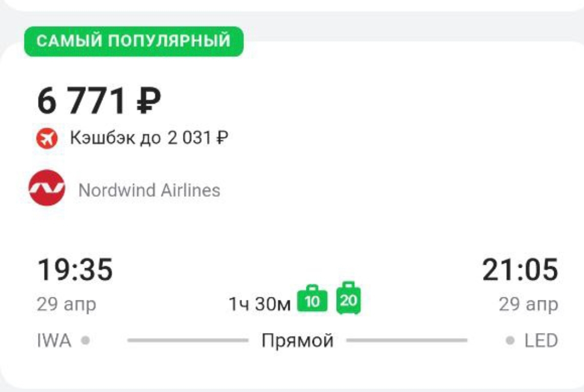This screenshot has height=392, width=584.
Task: Tap the 'Самый популярный' green badge
Action: coord(134,41)
